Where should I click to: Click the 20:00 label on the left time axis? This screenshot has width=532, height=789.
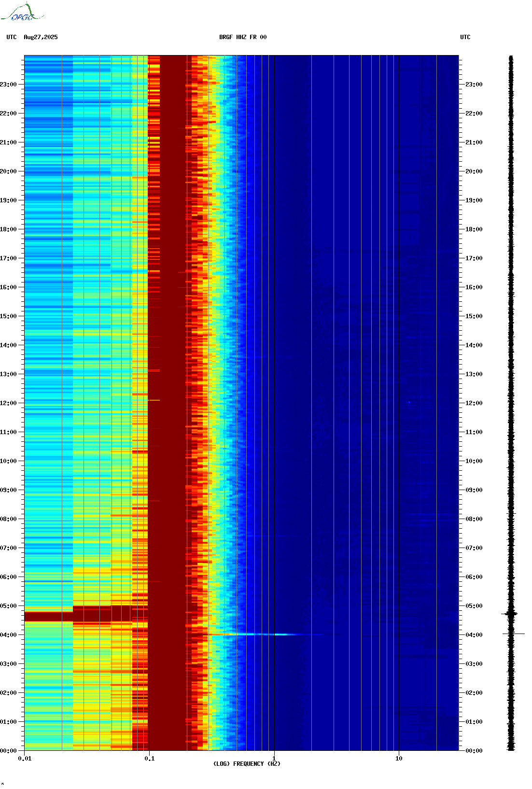click(8, 171)
